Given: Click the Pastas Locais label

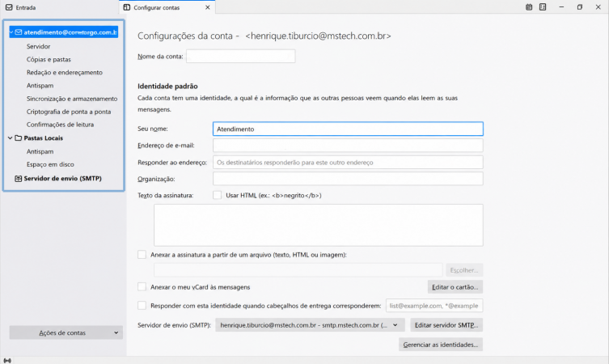Looking at the screenshot, I should click(43, 138).
